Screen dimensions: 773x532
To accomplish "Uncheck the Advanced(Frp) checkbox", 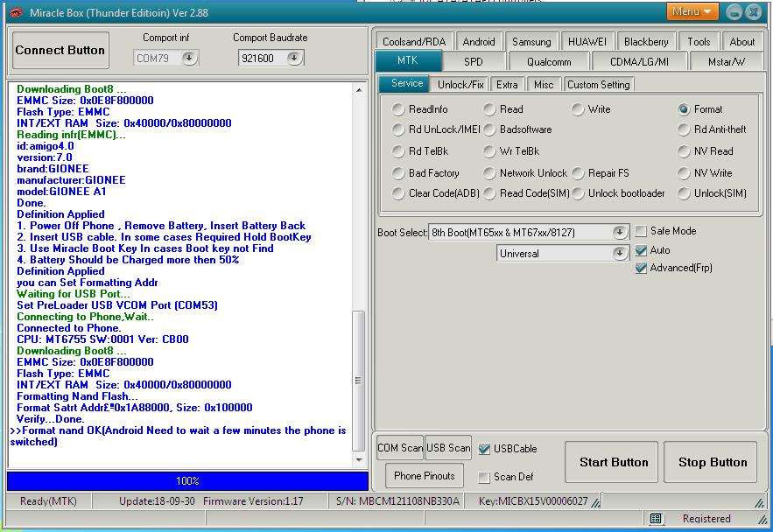I will pos(641,268).
